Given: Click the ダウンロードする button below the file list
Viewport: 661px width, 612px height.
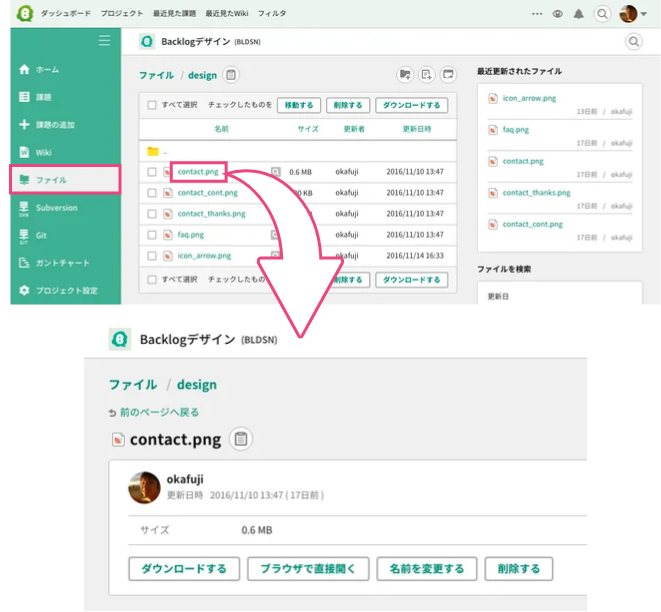Looking at the screenshot, I should coord(411,280).
